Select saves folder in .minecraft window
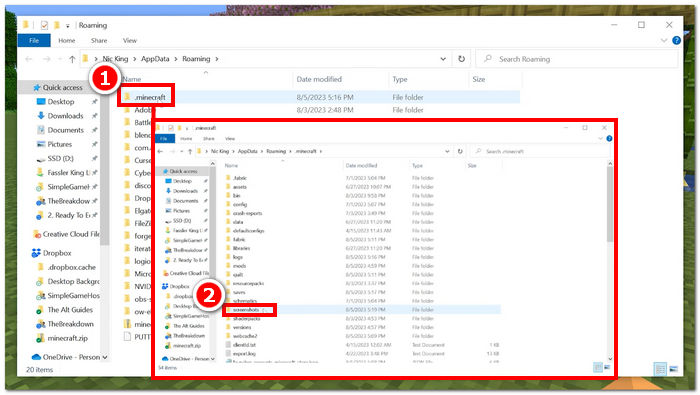700x395 pixels. [x=239, y=292]
